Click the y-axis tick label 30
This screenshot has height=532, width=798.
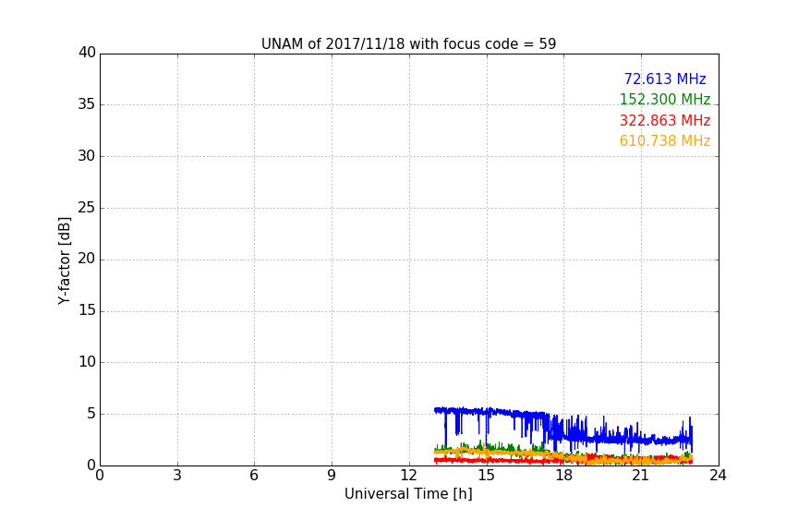(87, 156)
